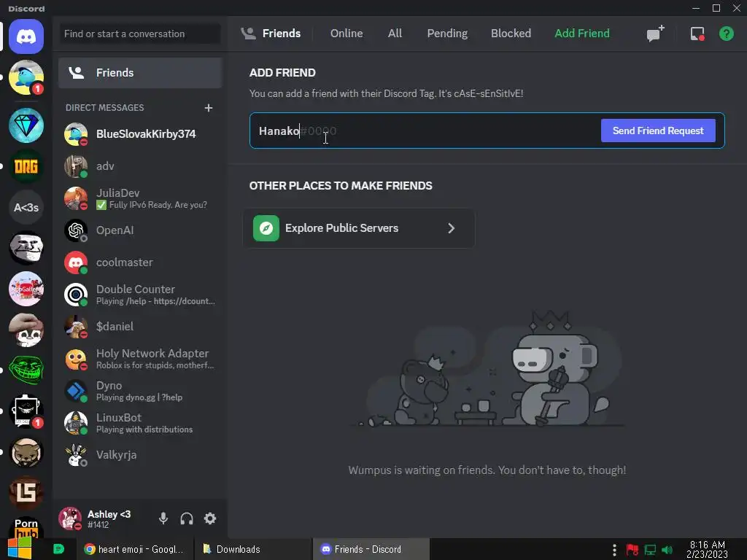This screenshot has height=560, width=747.
Task: Open DM with coolmaster
Action: [140, 262]
